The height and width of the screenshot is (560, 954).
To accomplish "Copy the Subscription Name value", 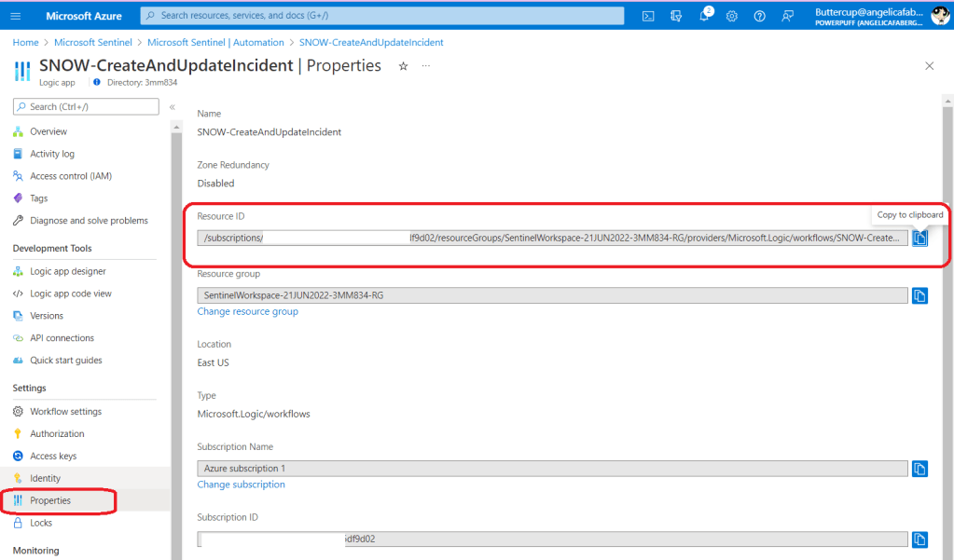I will click(919, 469).
